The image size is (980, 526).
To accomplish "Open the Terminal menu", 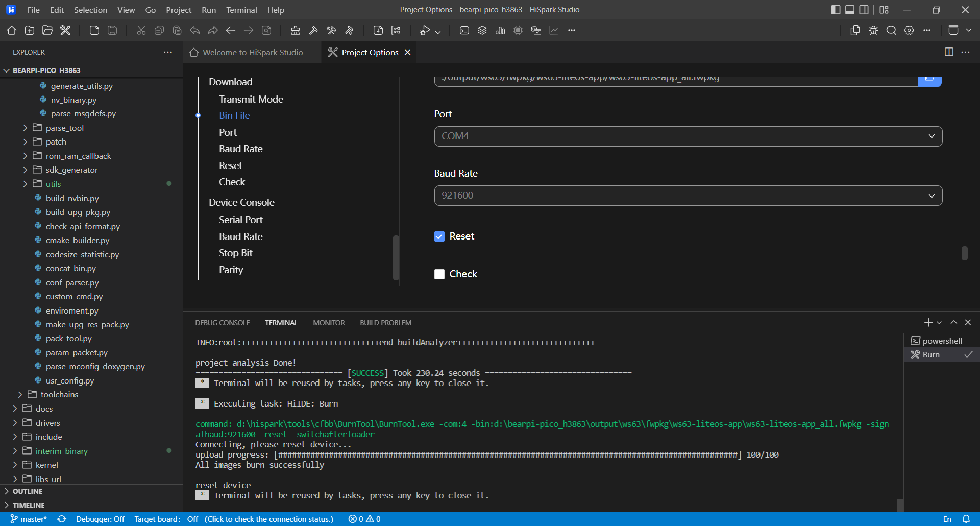I will (241, 10).
